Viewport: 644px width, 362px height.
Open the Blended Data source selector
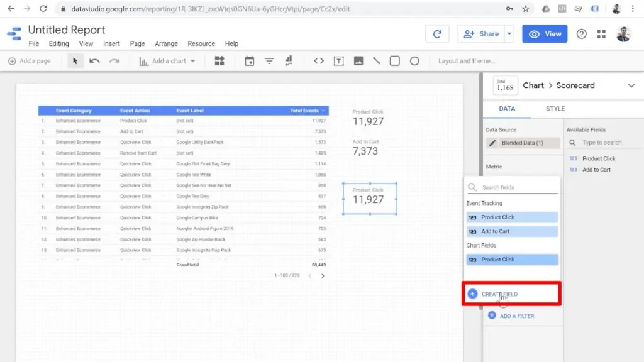coord(522,143)
